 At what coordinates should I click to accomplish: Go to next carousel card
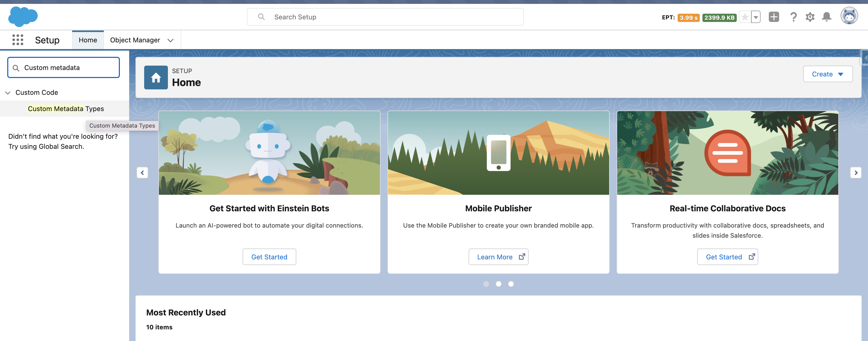(x=856, y=173)
